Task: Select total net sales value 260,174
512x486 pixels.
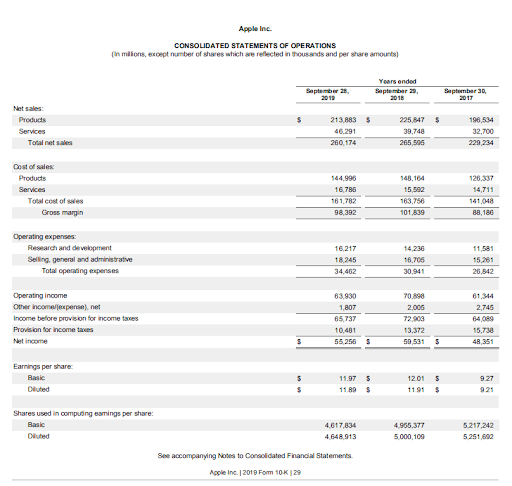Action: [343, 143]
